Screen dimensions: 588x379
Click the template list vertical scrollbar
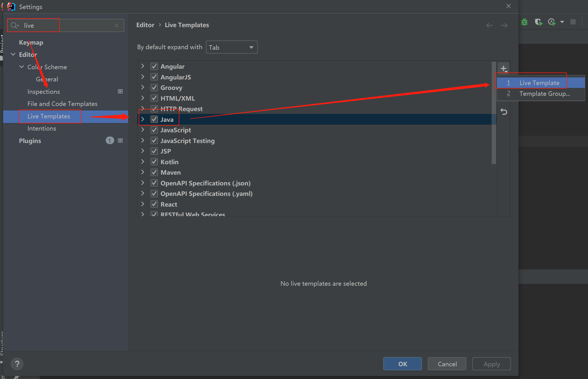(x=494, y=113)
